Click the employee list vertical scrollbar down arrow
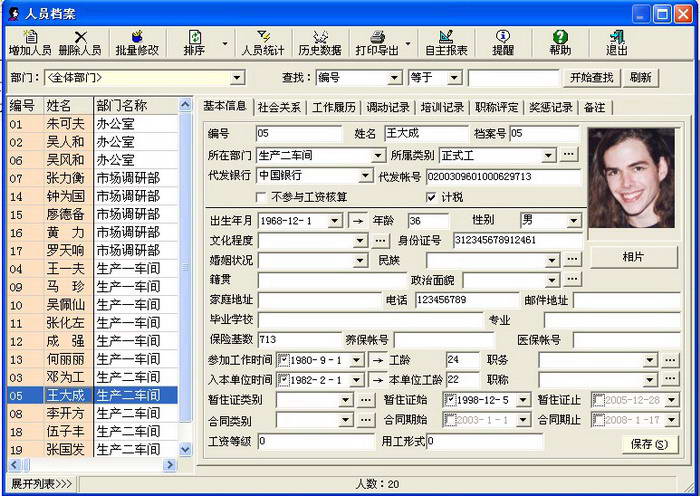This screenshot has height=496, width=700. pos(185,449)
